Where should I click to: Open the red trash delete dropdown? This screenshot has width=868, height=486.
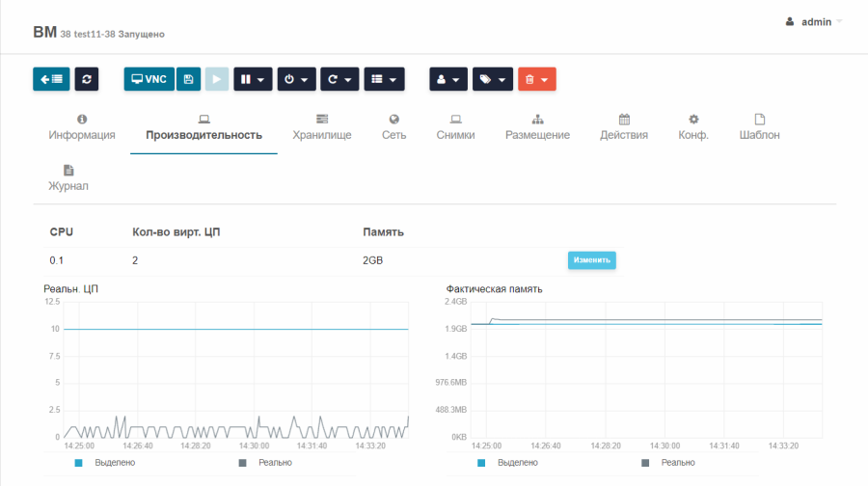pos(537,79)
